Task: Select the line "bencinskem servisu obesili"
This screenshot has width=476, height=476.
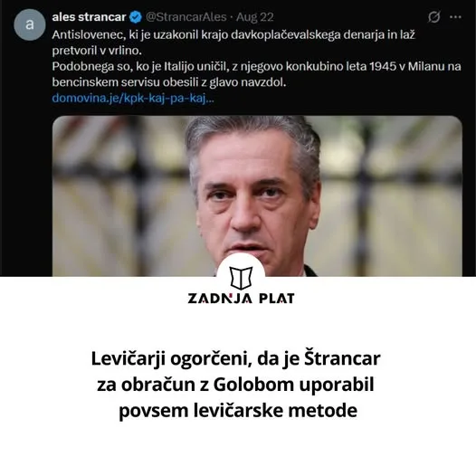Action: coord(169,82)
